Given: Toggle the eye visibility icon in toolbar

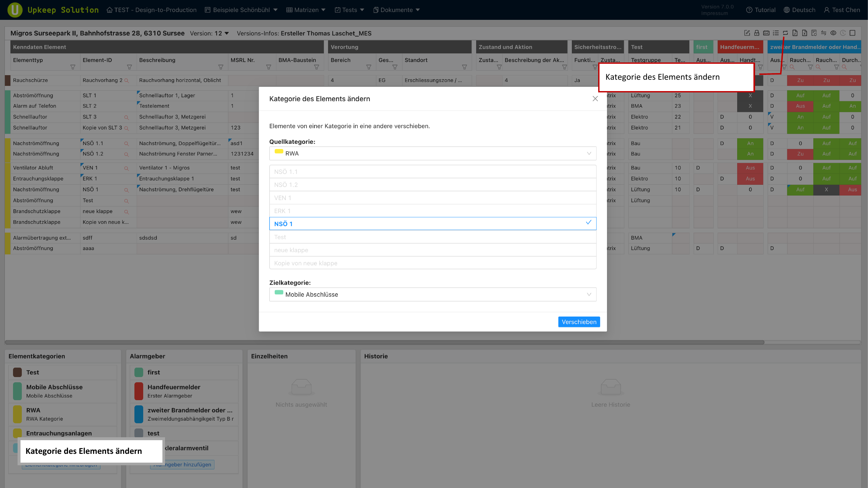Looking at the screenshot, I should coord(833,33).
